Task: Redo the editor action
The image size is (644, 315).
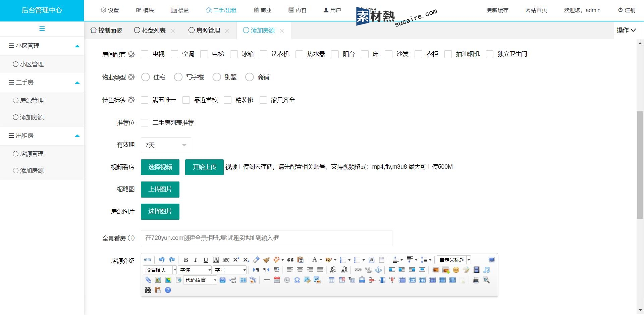Action: coord(172,260)
